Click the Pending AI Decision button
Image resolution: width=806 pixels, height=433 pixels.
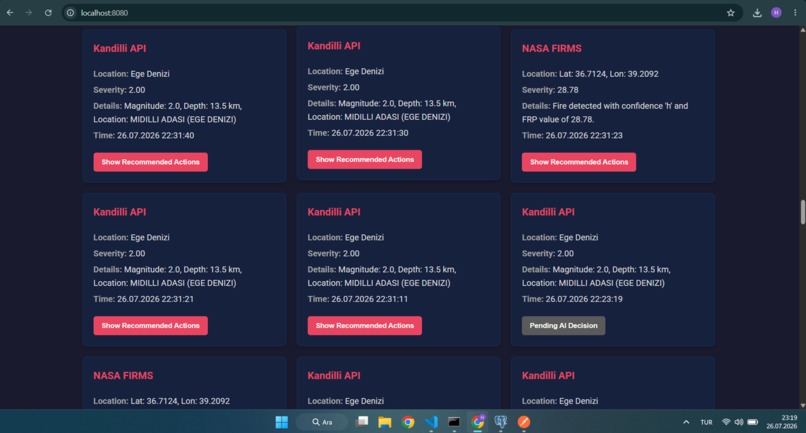pyautogui.click(x=563, y=326)
